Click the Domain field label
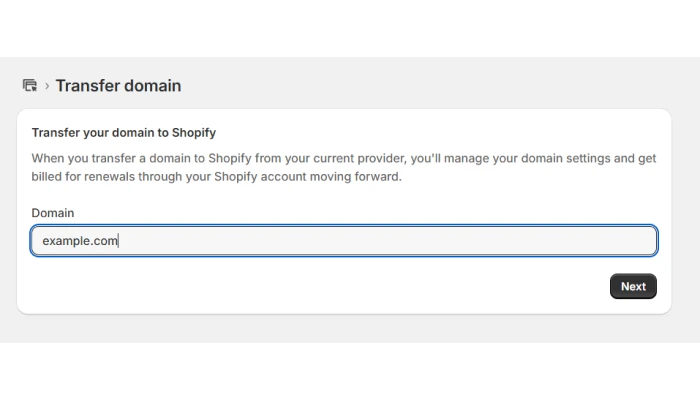The image size is (700, 400). pyautogui.click(x=53, y=213)
